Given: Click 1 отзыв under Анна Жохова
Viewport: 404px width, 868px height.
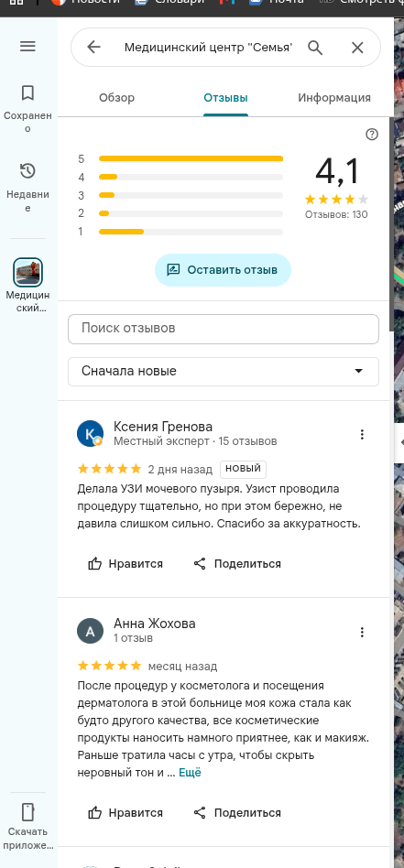Looking at the screenshot, I should [x=133, y=638].
